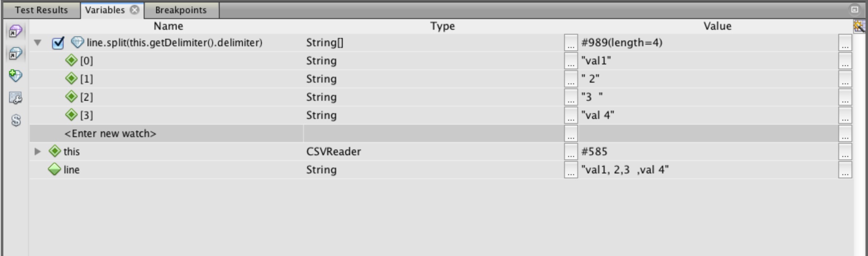Click the ellipsis button after "val1" value
The height and width of the screenshot is (256, 868).
(x=845, y=61)
